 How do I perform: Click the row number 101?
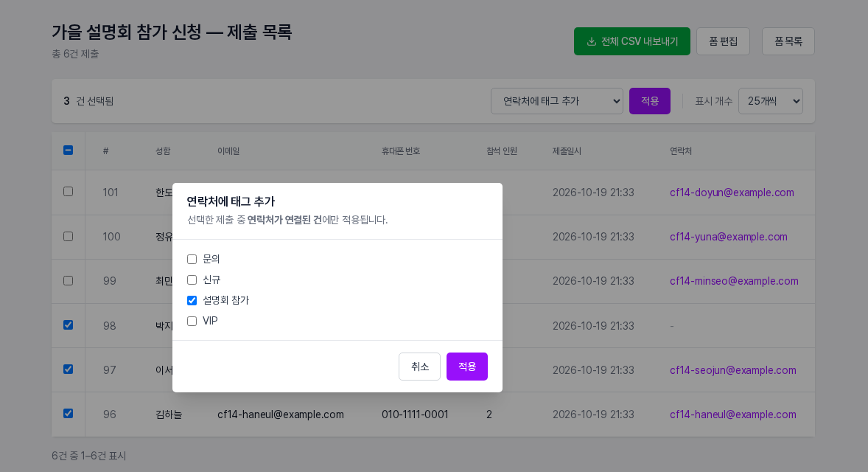(x=111, y=192)
